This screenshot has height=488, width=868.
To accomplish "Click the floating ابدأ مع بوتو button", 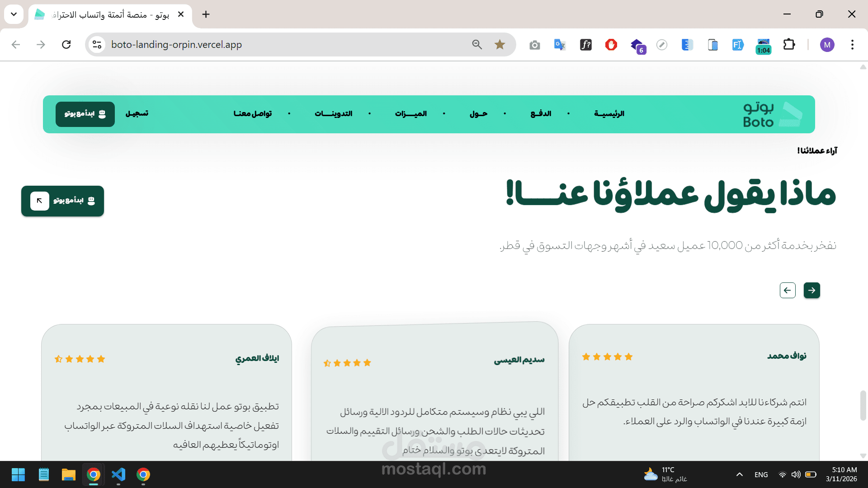I will (x=62, y=201).
